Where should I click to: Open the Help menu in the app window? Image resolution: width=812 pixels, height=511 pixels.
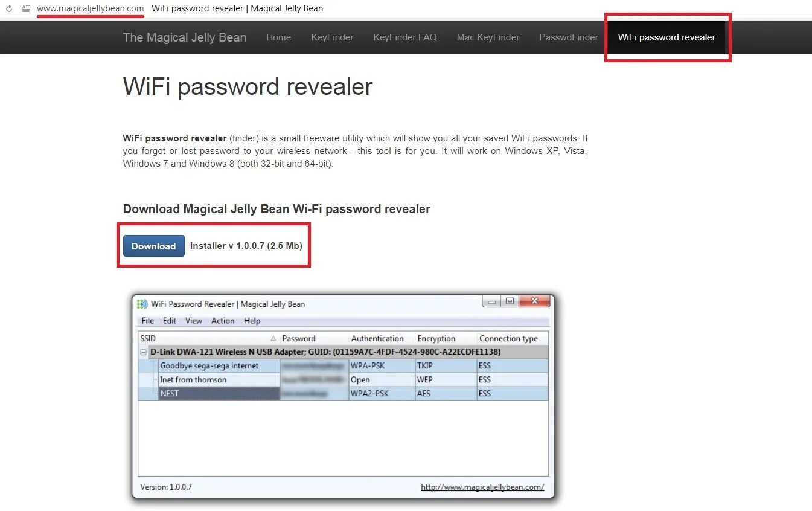[x=252, y=321]
